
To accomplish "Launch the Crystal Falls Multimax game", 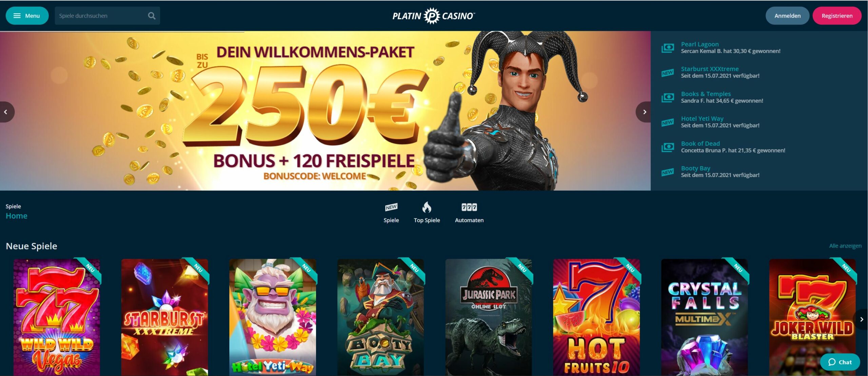I will [705, 317].
